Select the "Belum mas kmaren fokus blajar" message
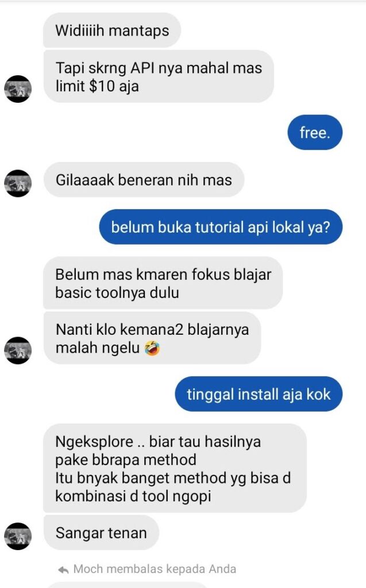Screen dimensions: 366x588 163,283
